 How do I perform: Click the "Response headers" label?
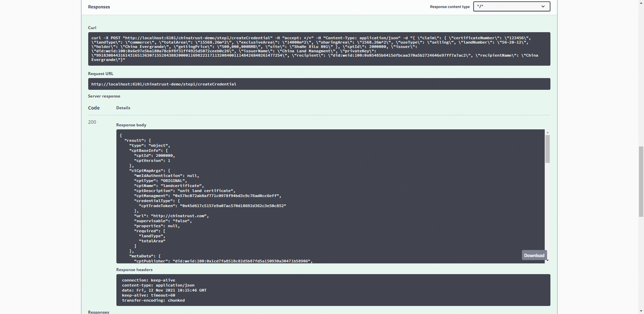click(x=134, y=270)
